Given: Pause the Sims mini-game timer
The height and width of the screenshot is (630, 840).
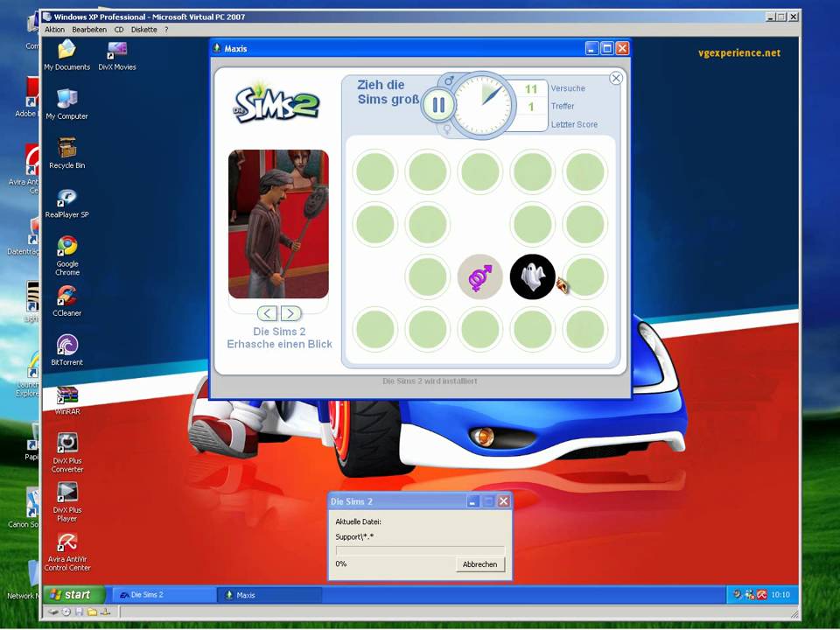Looking at the screenshot, I should (438, 105).
